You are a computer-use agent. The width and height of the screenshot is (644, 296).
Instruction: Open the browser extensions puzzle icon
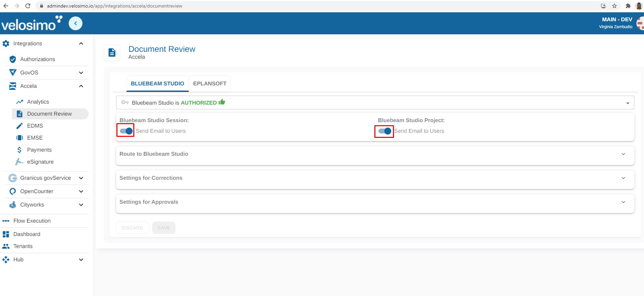[628, 6]
